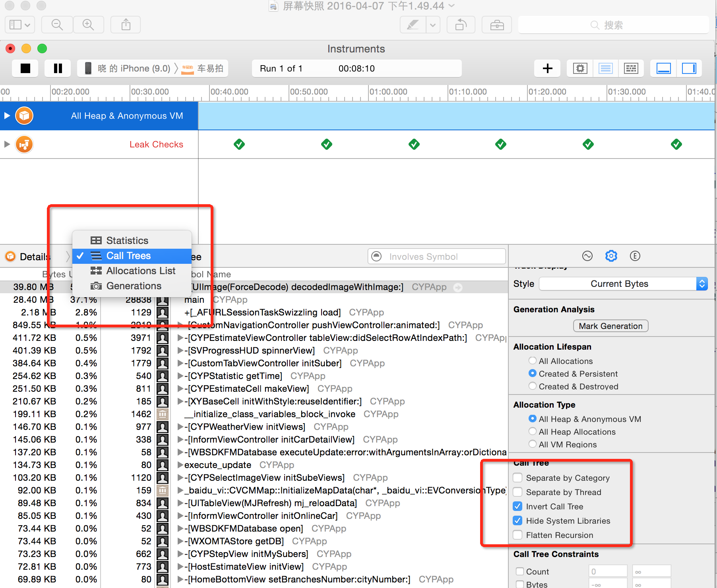Click the 01:00.000 timeline ruler mark
717x588 pixels.
[388, 92]
